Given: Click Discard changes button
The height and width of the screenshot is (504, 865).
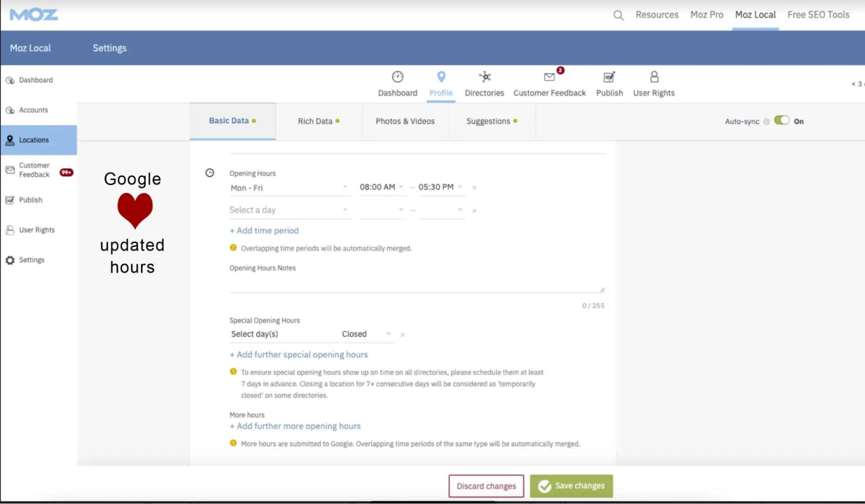Looking at the screenshot, I should point(486,486).
